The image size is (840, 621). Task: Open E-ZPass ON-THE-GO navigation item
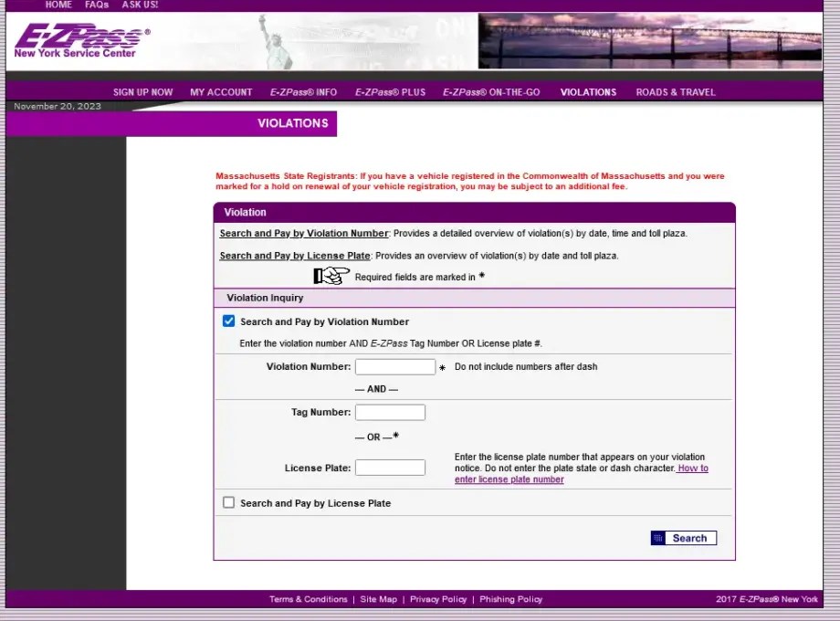click(x=491, y=92)
